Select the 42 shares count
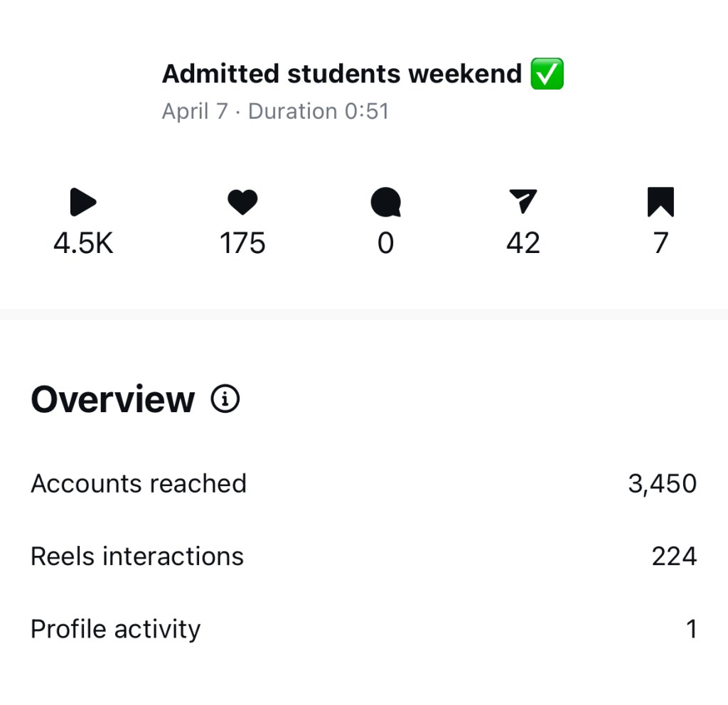This screenshot has width=728, height=705. click(x=523, y=244)
